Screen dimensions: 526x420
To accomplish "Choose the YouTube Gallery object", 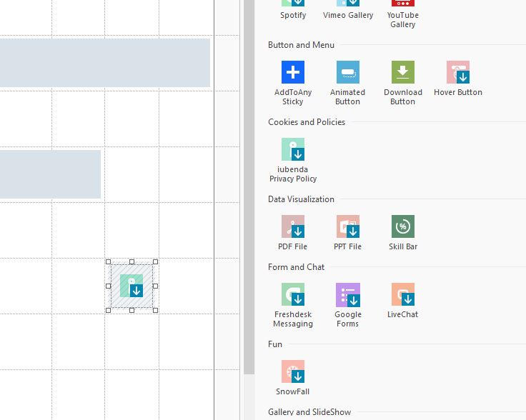I will (x=403, y=4).
